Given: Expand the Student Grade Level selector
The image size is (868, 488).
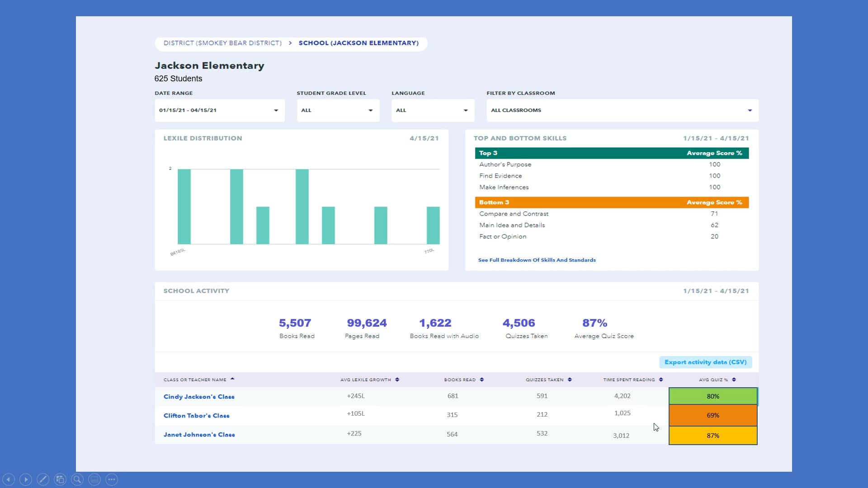Looking at the screenshot, I should point(338,110).
